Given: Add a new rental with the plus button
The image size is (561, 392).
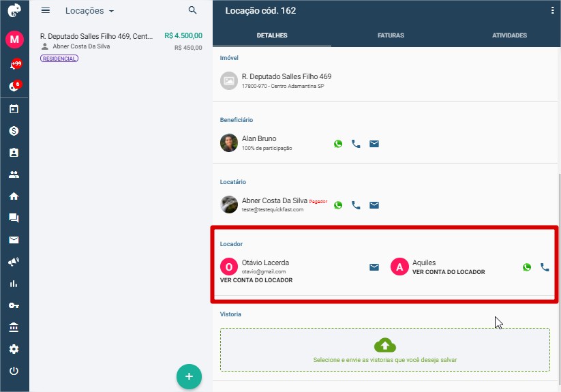Looking at the screenshot, I should click(x=189, y=376).
